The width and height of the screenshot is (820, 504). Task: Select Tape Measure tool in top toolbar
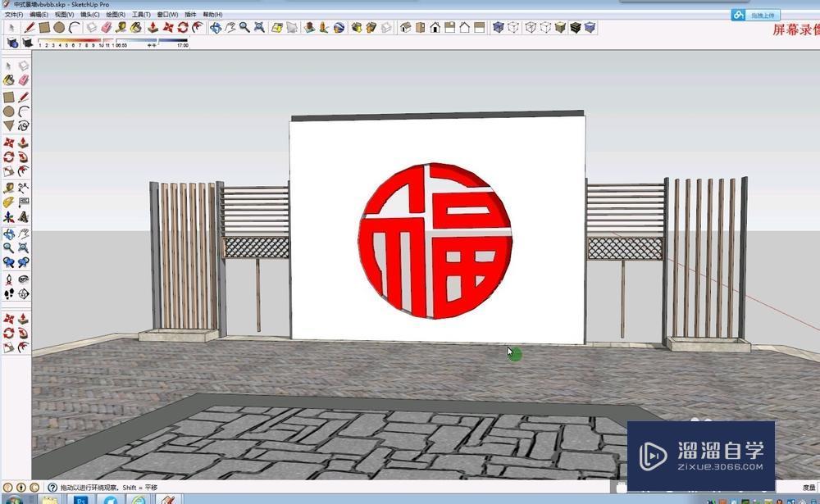click(x=121, y=27)
